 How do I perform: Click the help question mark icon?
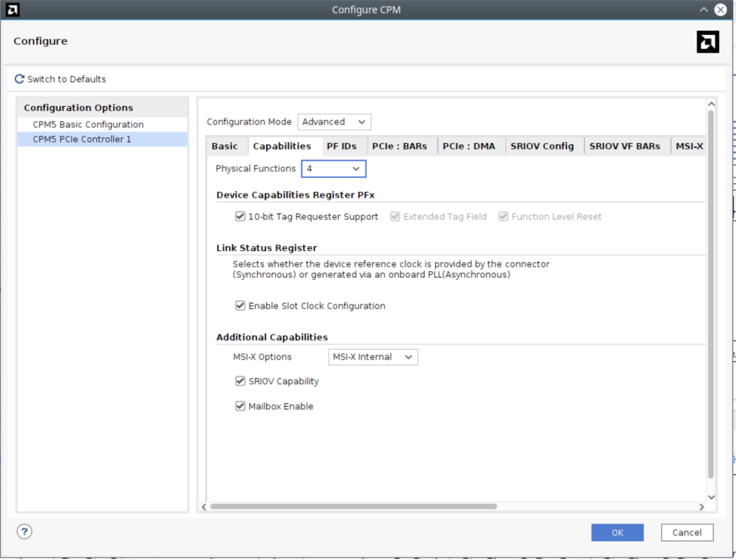24,531
